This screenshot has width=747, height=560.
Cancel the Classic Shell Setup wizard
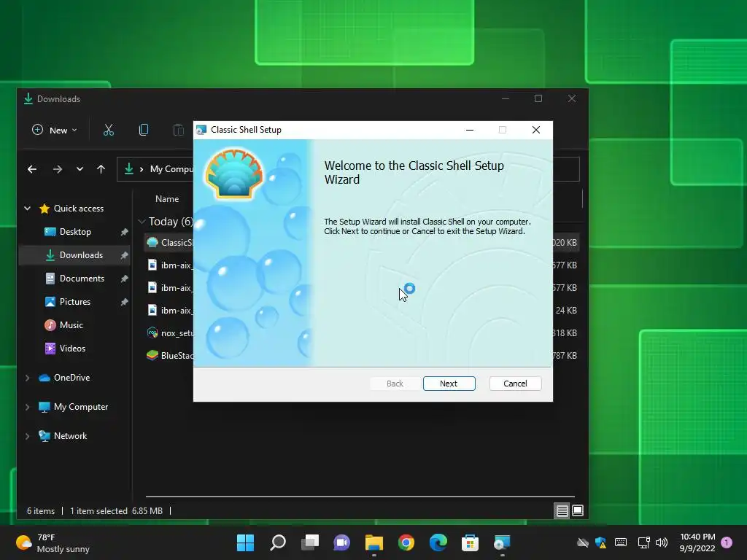click(x=515, y=384)
